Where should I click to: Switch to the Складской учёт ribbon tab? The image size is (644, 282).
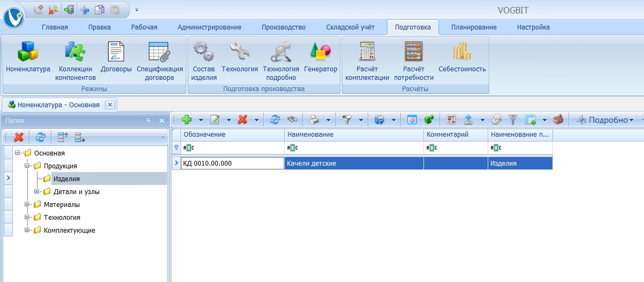(351, 27)
